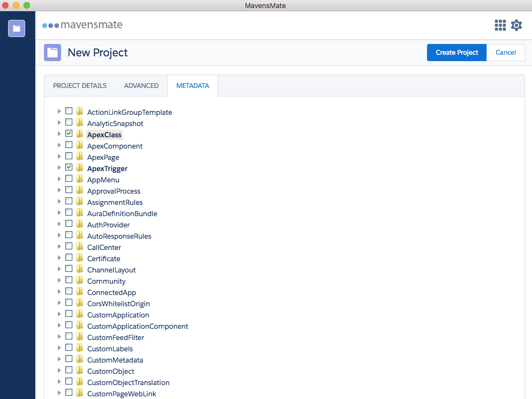The image size is (532, 399).
Task: Click the AnalyticSnapshot folder icon
Action: click(x=79, y=122)
